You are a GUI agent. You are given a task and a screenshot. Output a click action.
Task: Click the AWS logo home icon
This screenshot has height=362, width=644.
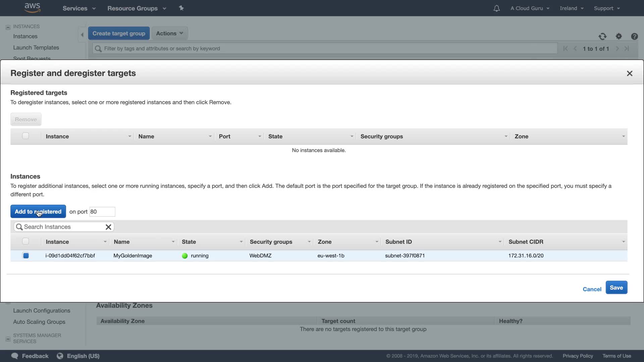click(x=32, y=8)
